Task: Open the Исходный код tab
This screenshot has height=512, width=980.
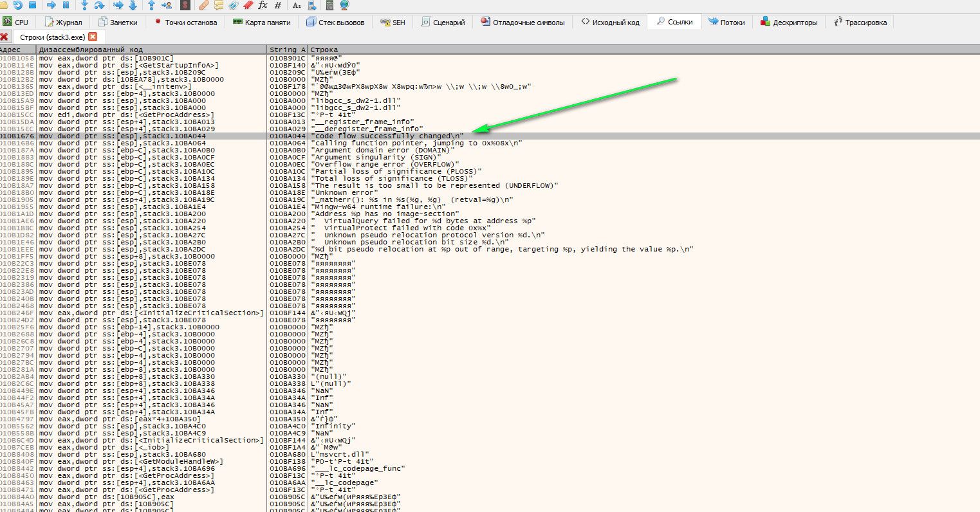Action: click(x=610, y=22)
